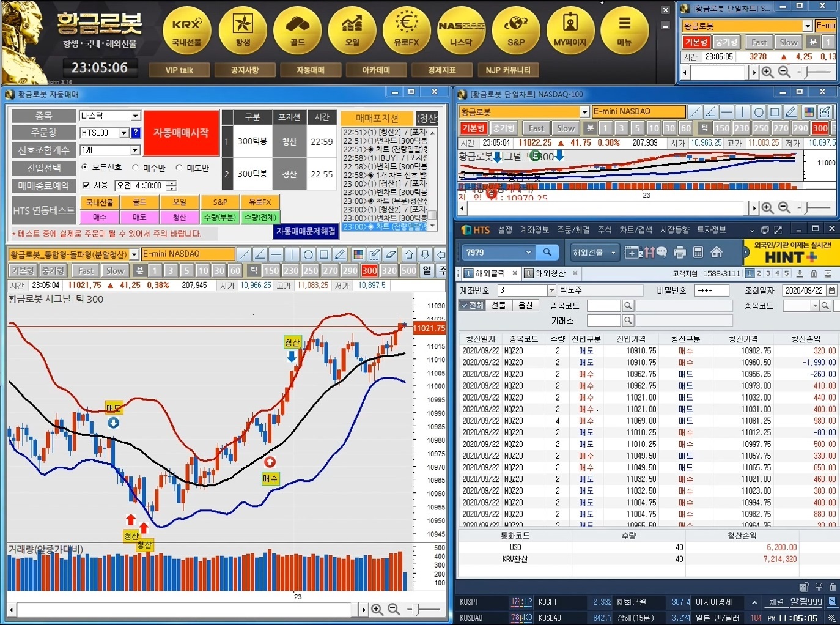The image size is (840, 625).
Task: Toggle the 옵션 filter in HTS
Action: [525, 305]
